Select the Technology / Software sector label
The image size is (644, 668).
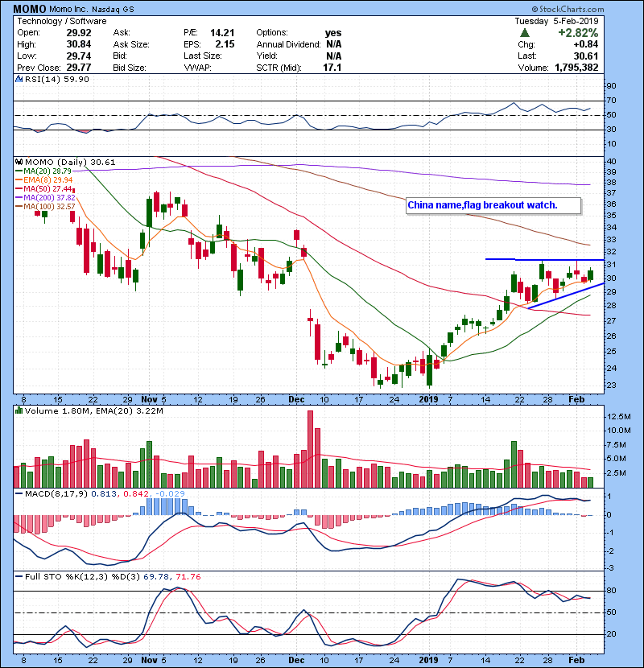(x=62, y=21)
